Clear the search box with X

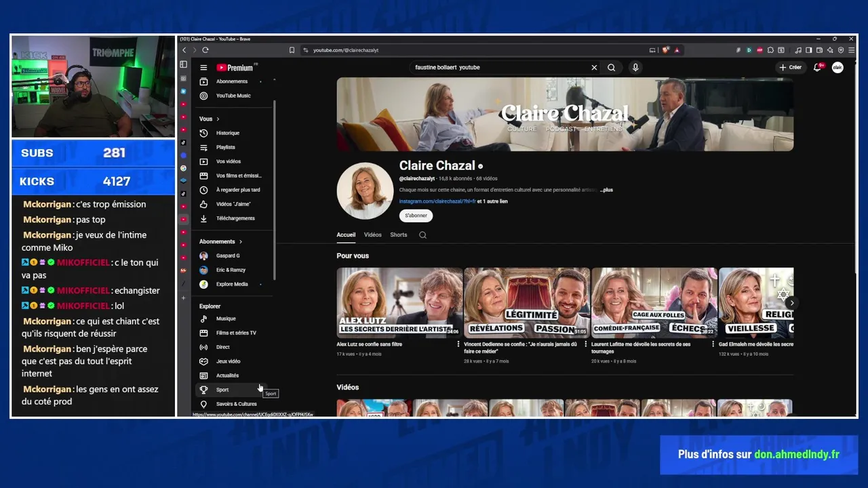coord(594,68)
